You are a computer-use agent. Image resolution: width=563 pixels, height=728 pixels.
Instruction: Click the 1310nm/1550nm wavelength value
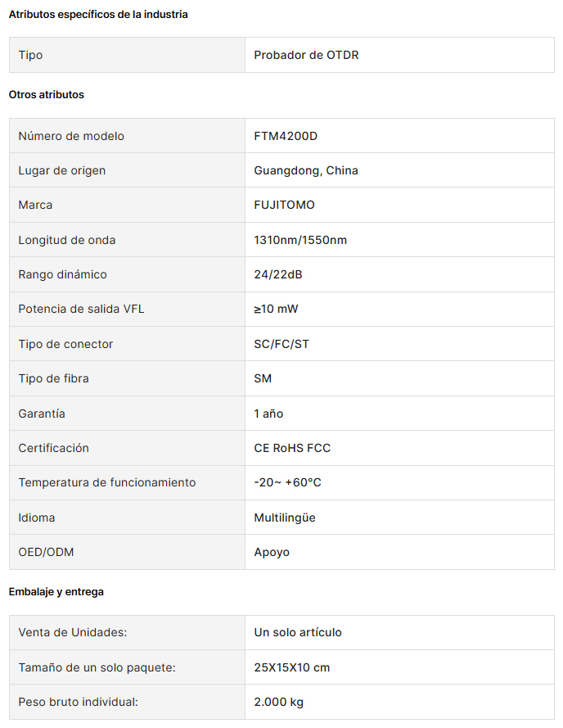[300, 240]
